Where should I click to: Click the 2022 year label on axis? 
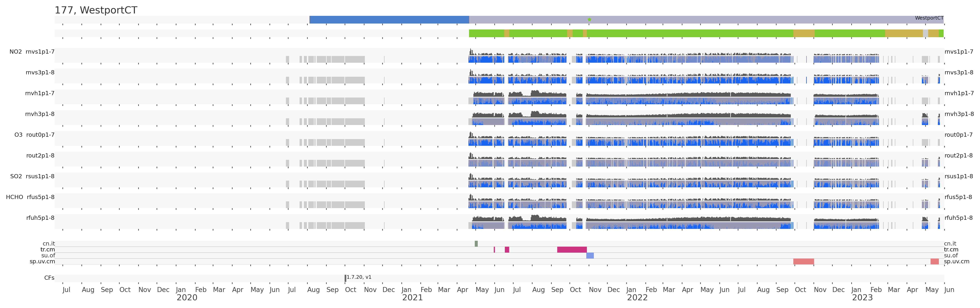(637, 298)
